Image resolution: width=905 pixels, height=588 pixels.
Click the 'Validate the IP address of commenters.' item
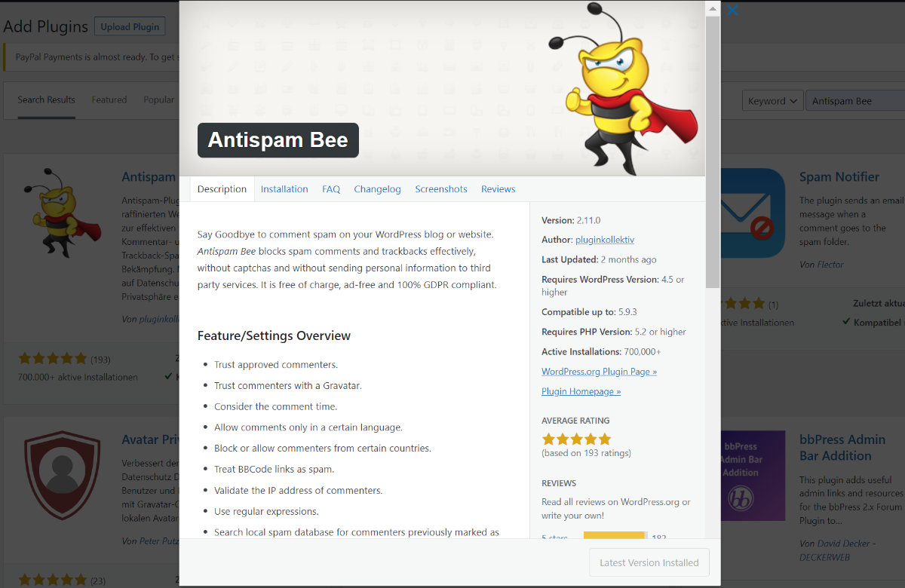[x=298, y=490]
